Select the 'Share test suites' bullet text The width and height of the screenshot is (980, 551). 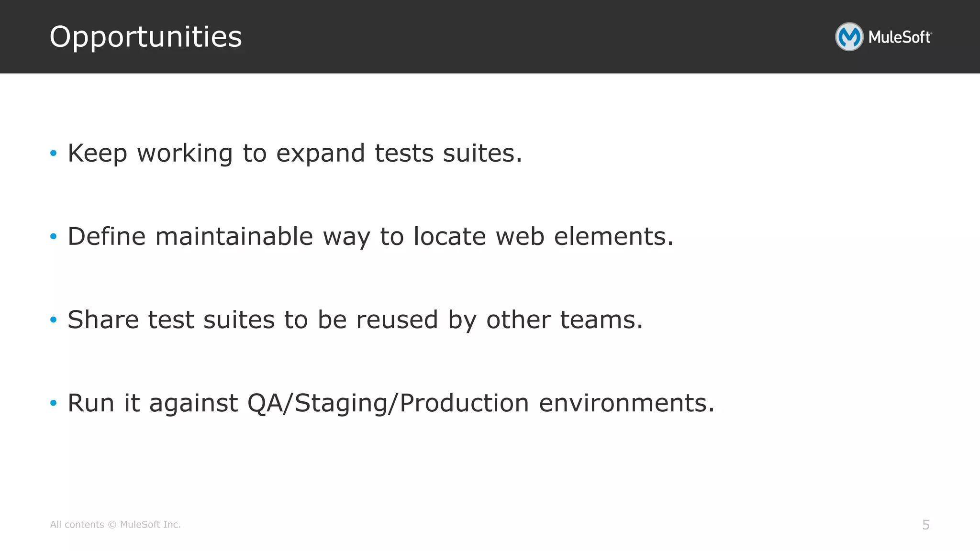tap(355, 320)
